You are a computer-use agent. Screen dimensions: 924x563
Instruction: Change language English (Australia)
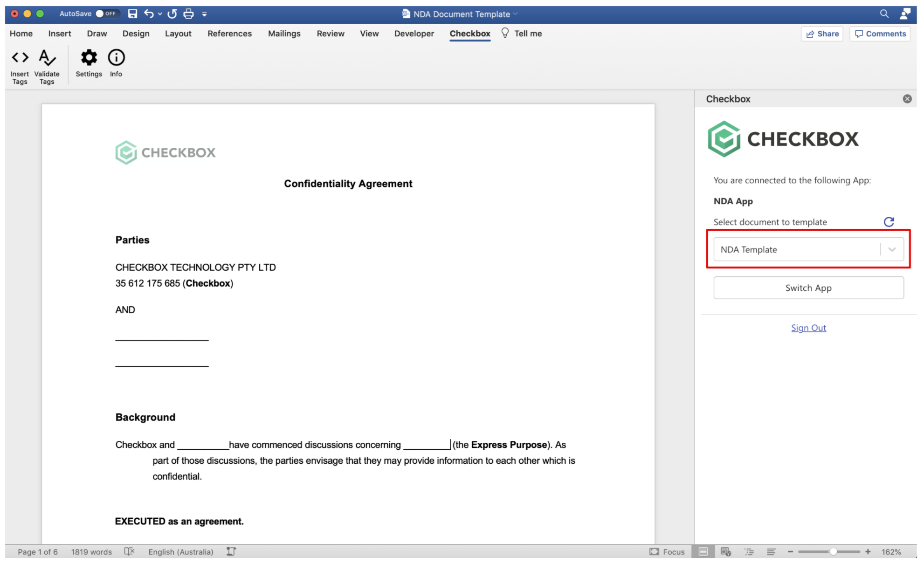coord(181,551)
